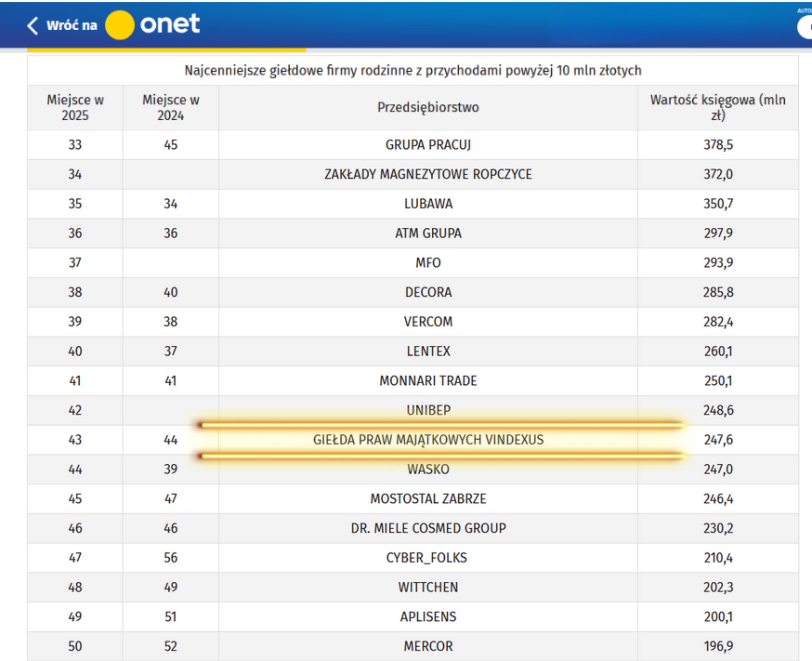
Task: Click the value 210,4 for CYBER_FOLKS
Action: click(718, 558)
